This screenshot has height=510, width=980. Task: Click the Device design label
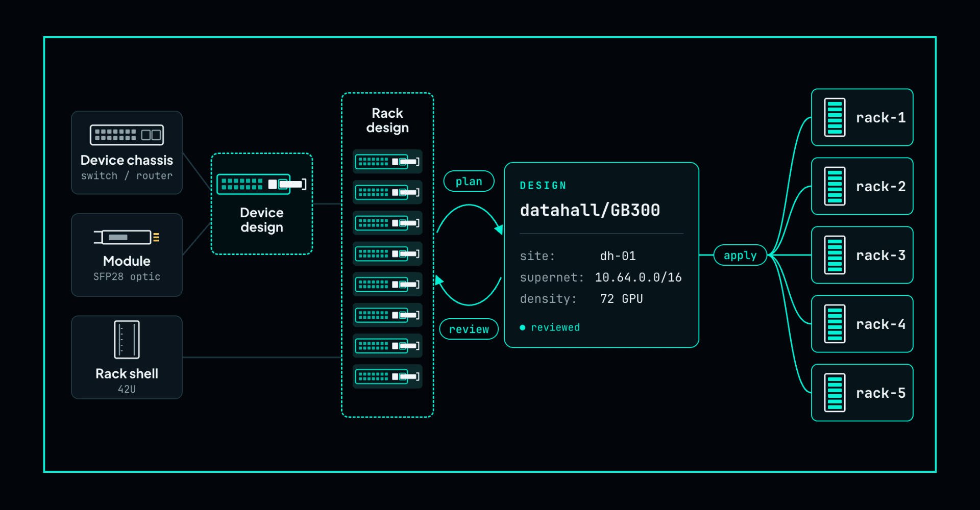coord(262,220)
